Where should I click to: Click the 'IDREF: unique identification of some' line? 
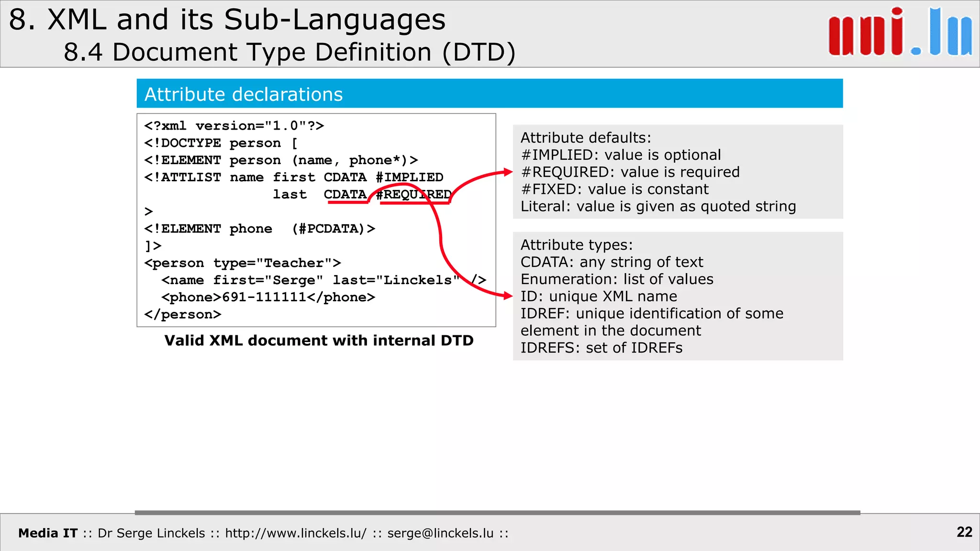tap(652, 314)
